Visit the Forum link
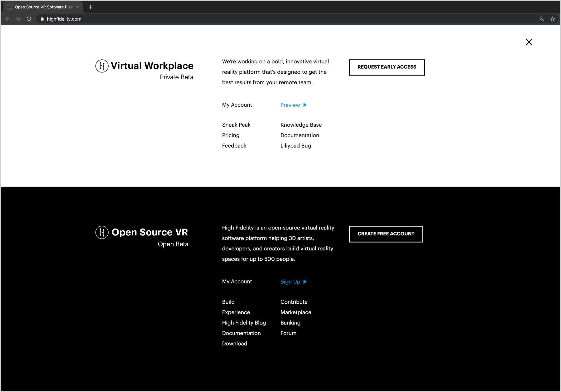The width and height of the screenshot is (561, 392). pos(288,333)
